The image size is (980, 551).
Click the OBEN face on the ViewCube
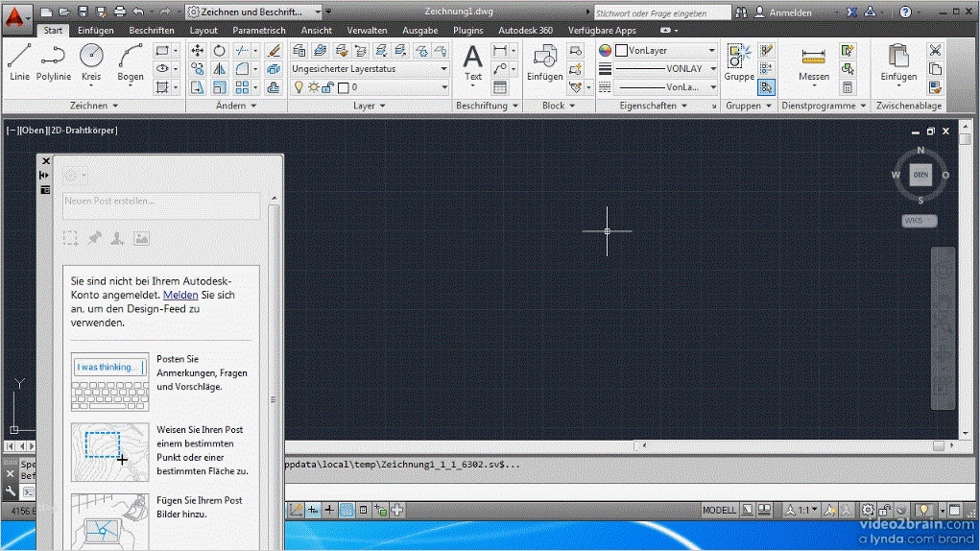point(921,175)
